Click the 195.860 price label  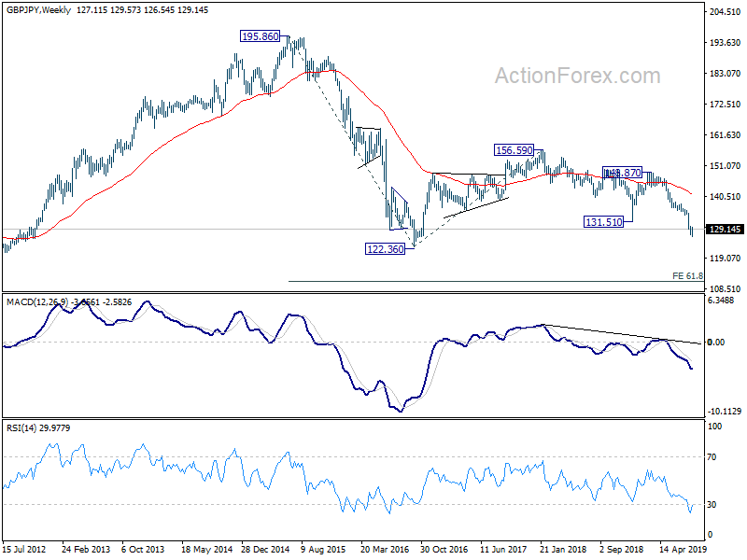pyautogui.click(x=260, y=36)
